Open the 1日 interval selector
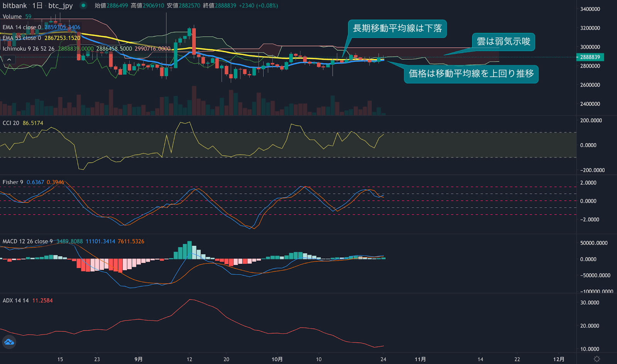 point(38,6)
